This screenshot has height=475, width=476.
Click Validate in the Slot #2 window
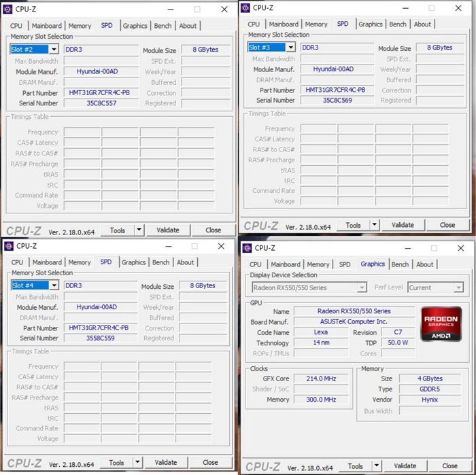[x=168, y=230]
